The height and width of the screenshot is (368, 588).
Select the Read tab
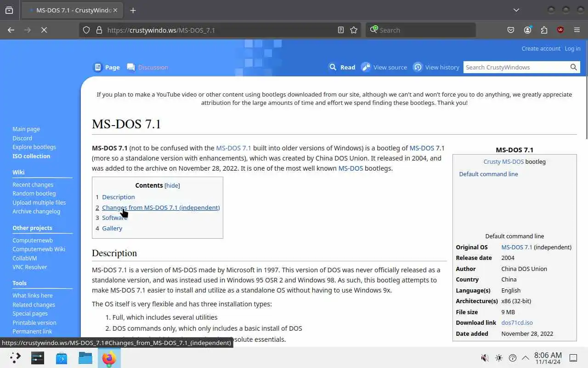click(x=342, y=67)
